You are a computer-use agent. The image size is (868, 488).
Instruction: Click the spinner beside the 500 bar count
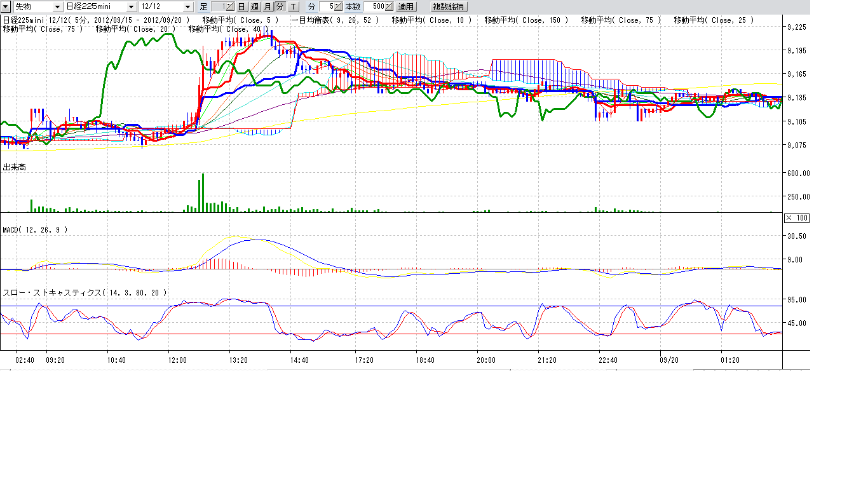point(388,6)
